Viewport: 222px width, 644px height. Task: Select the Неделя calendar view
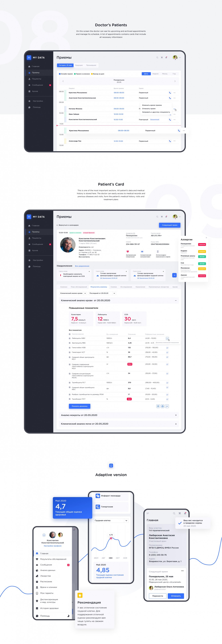pos(156,74)
